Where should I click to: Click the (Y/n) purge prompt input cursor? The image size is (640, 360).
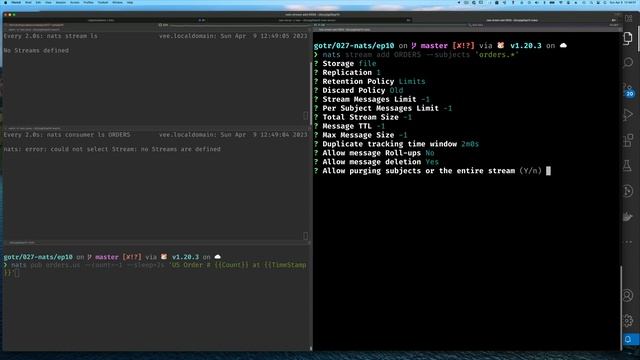(x=548, y=171)
